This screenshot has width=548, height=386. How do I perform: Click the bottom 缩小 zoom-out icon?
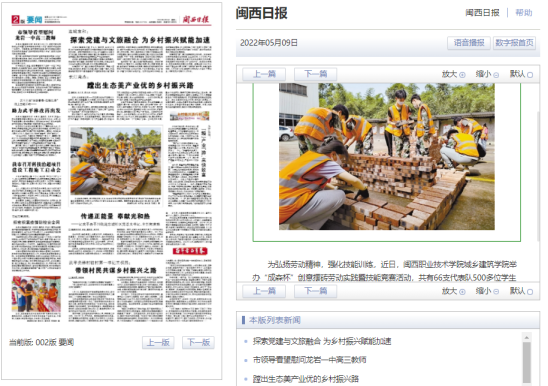[496, 292]
